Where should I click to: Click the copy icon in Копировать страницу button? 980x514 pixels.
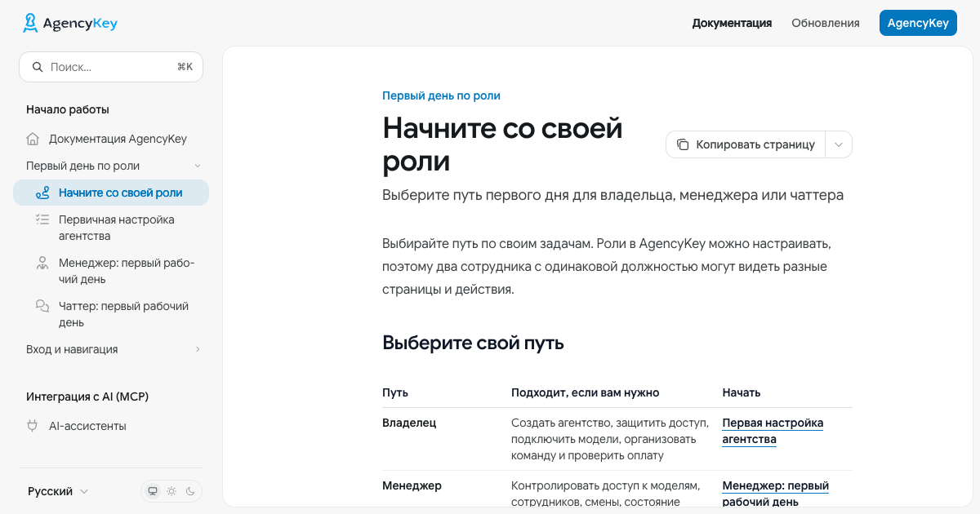[x=683, y=144]
